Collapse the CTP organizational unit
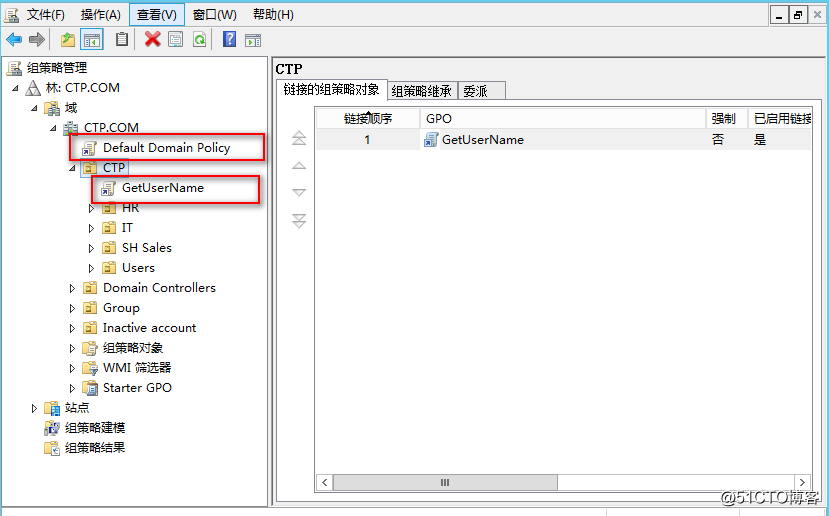Viewport: 829px width, 516px height. point(72,168)
